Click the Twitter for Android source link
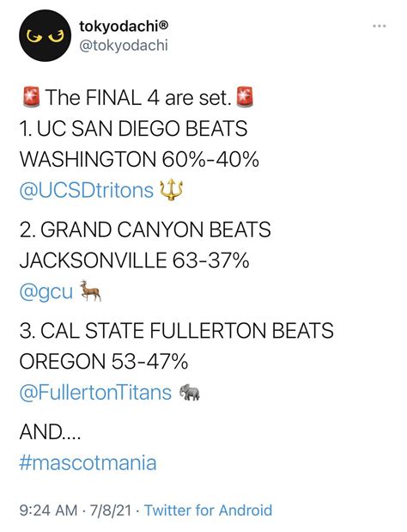Image resolution: width=407 pixels, height=532 pixels. [x=209, y=511]
